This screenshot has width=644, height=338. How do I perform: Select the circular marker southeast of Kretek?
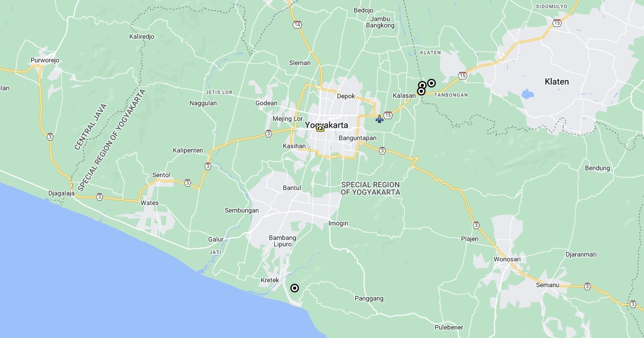pos(295,288)
